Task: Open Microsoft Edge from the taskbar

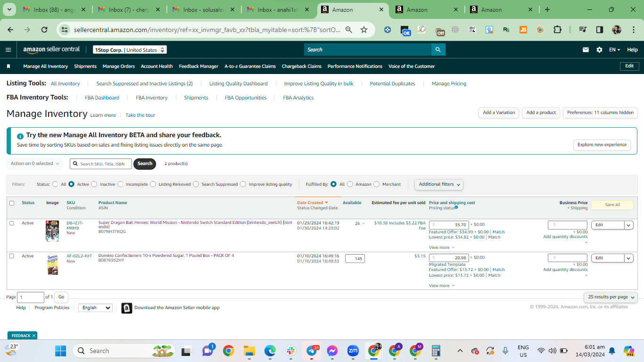Action: (270, 351)
